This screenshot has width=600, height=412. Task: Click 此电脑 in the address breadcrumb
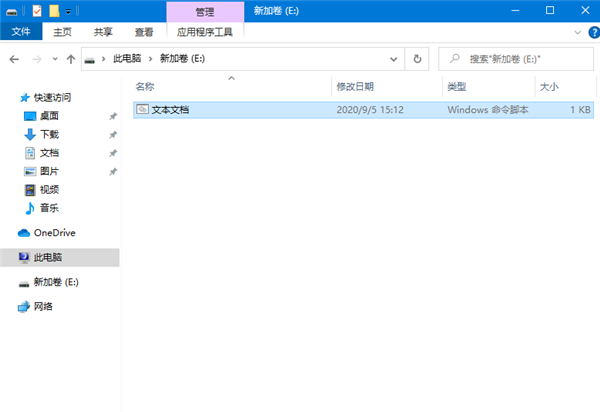click(125, 59)
